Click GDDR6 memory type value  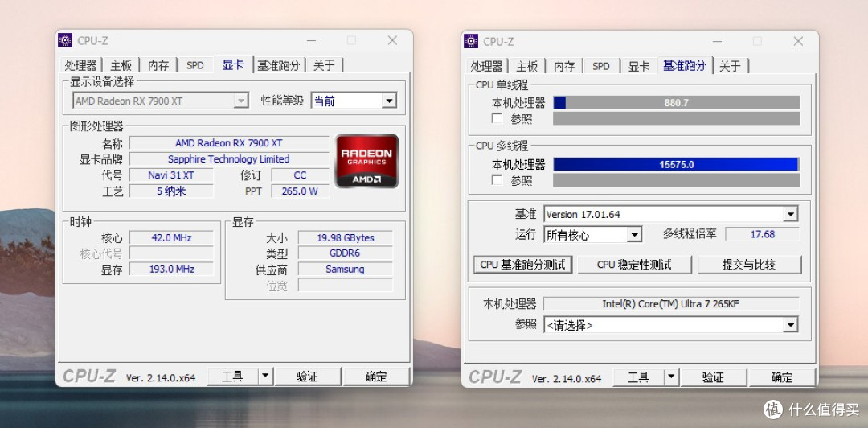(346, 253)
